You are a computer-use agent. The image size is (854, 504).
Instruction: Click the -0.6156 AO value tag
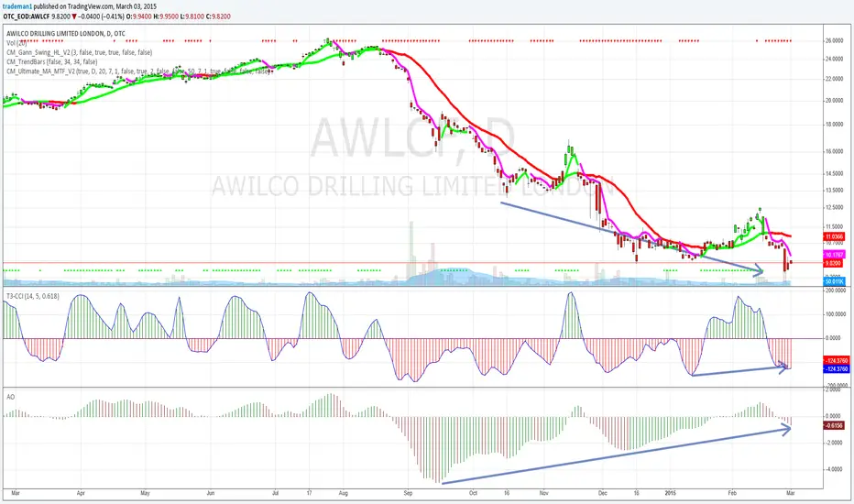tap(834, 425)
